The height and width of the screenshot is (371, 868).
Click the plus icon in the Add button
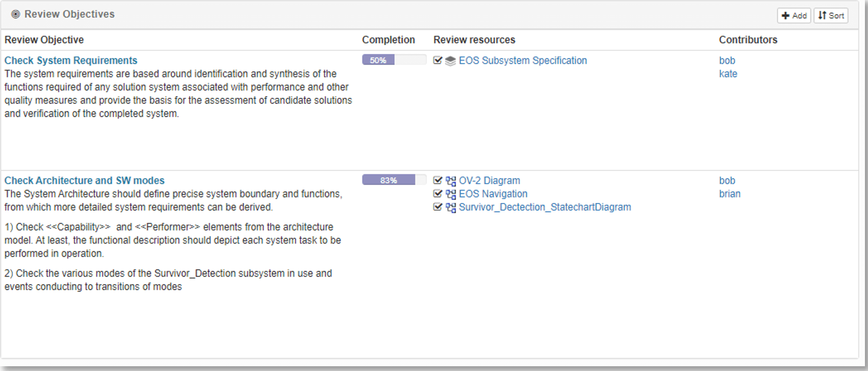click(x=785, y=16)
